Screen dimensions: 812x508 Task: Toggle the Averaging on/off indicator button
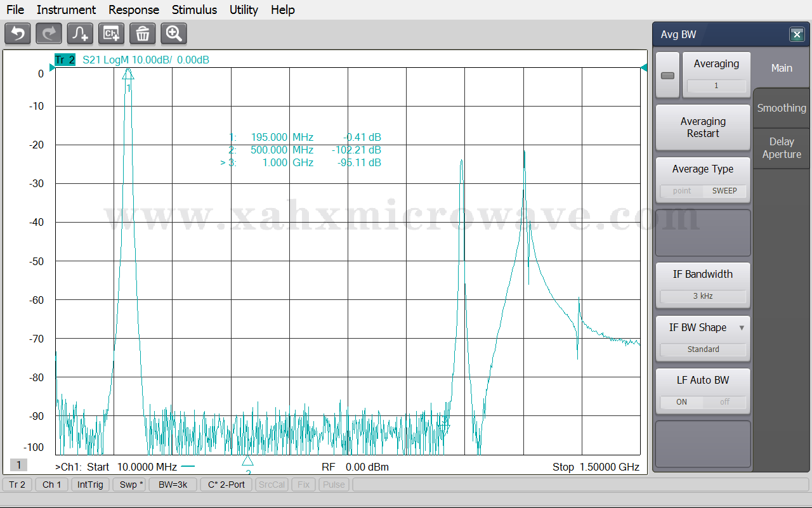click(667, 75)
